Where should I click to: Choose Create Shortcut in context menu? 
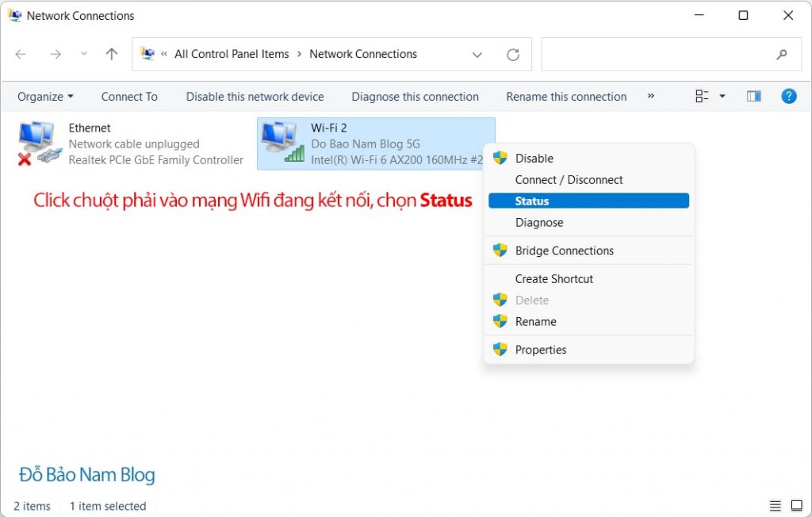pos(588,278)
